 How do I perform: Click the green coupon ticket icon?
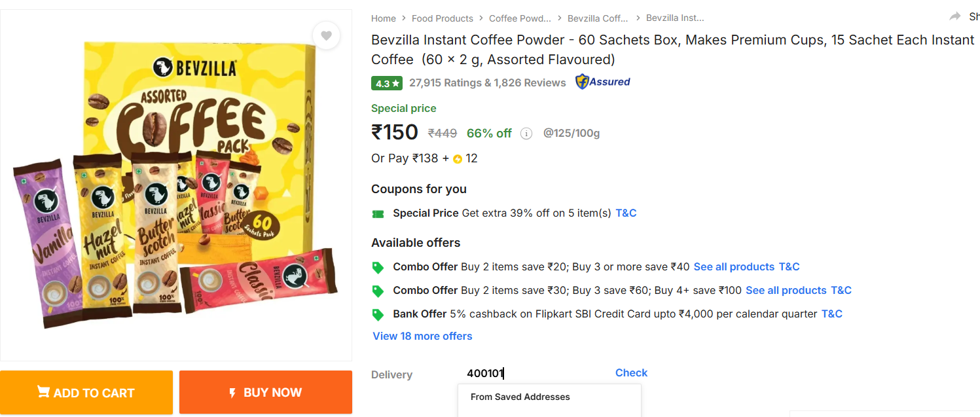pos(378,213)
